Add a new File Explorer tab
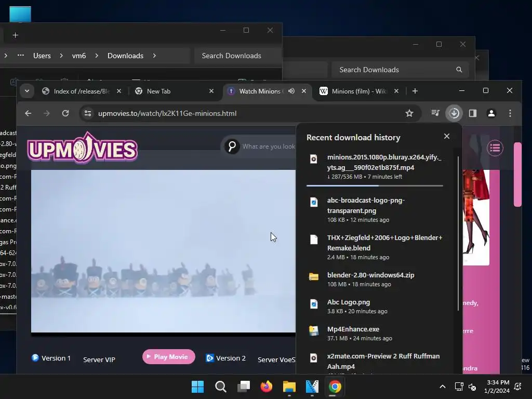This screenshot has height=399, width=532. [15, 35]
